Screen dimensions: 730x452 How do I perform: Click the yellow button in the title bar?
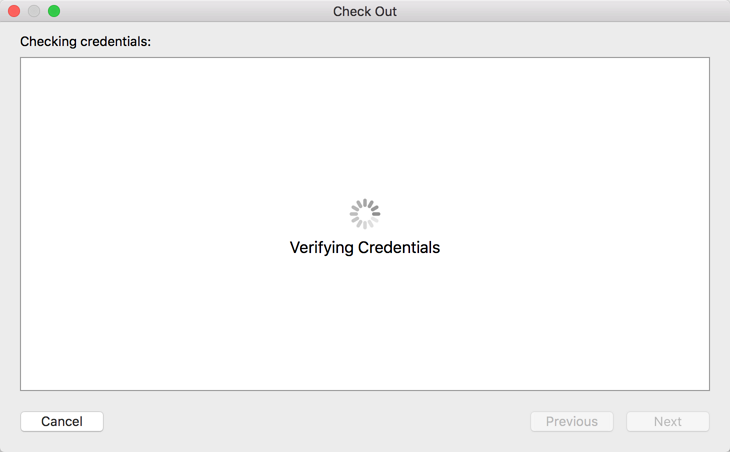[34, 11]
